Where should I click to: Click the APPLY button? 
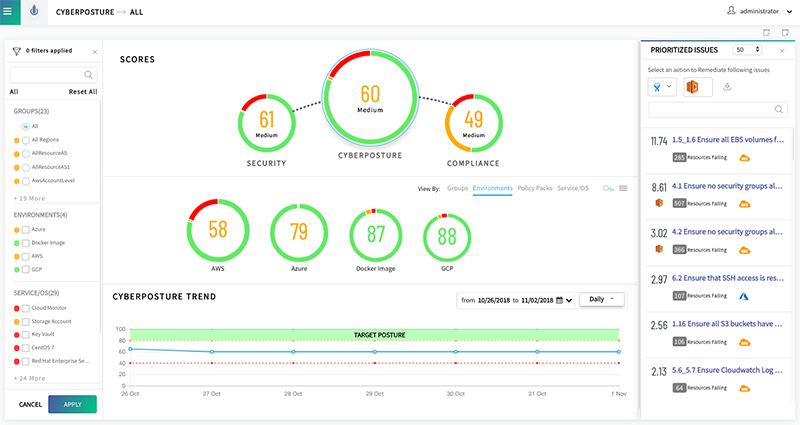(72, 404)
